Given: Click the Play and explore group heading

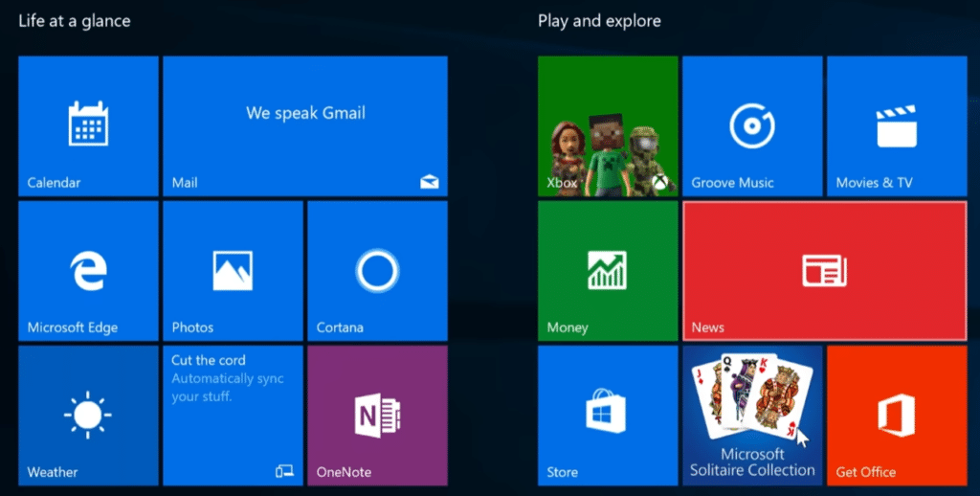Looking at the screenshot, I should point(599,21).
